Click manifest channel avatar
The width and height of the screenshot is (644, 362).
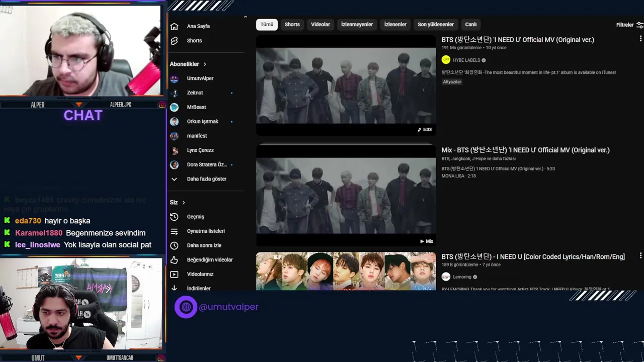coord(174,136)
